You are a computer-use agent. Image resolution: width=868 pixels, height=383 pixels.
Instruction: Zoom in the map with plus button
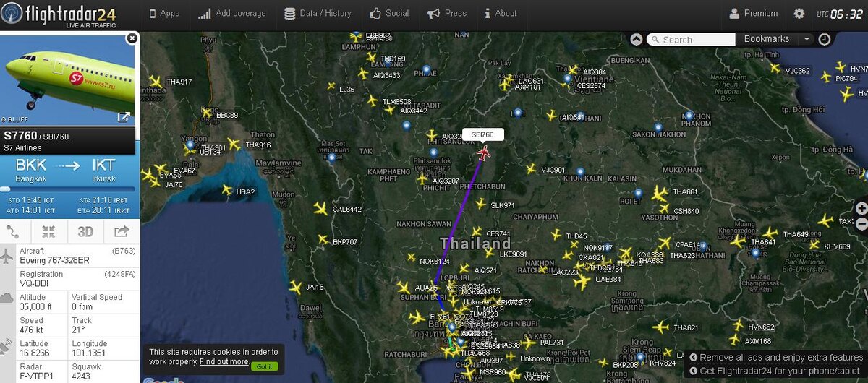(x=861, y=208)
